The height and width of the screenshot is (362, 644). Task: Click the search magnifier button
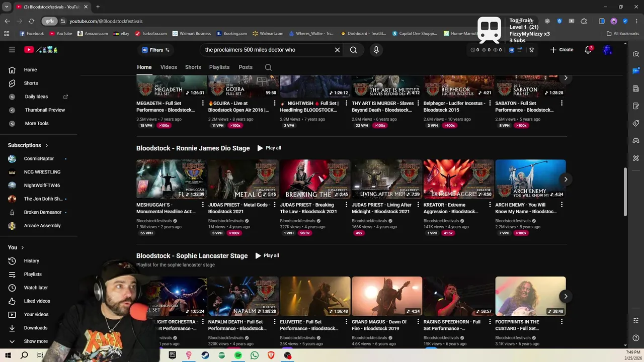[354, 50]
